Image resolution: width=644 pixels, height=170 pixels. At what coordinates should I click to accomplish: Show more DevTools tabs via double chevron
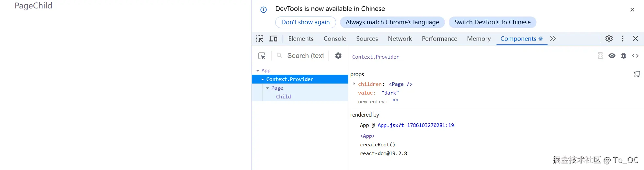[553, 39]
